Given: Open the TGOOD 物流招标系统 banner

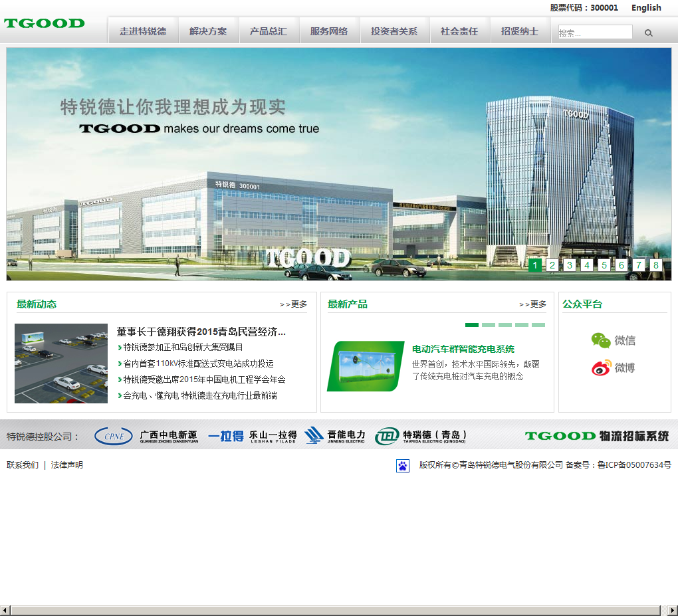Looking at the screenshot, I should click(x=597, y=436).
